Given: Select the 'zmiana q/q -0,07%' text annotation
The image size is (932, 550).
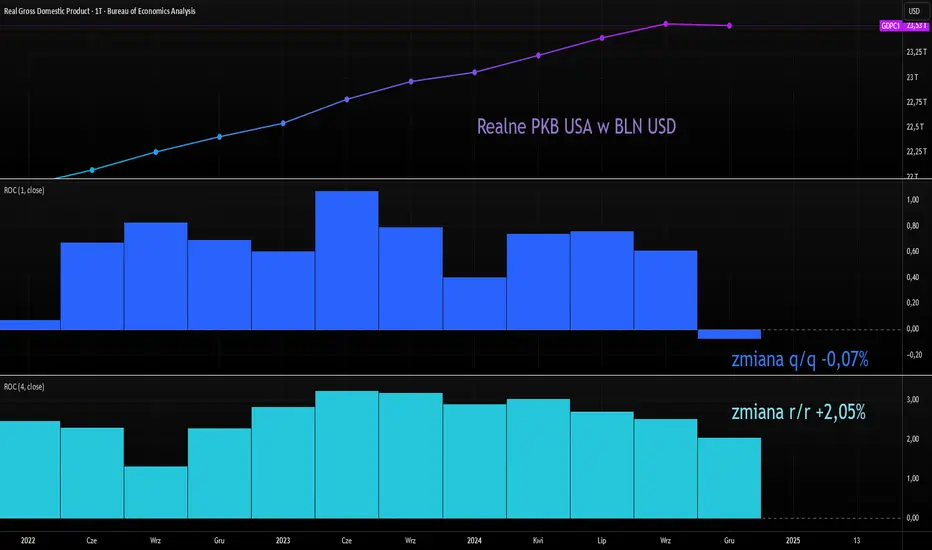Looking at the screenshot, I should pyautogui.click(x=800, y=359).
